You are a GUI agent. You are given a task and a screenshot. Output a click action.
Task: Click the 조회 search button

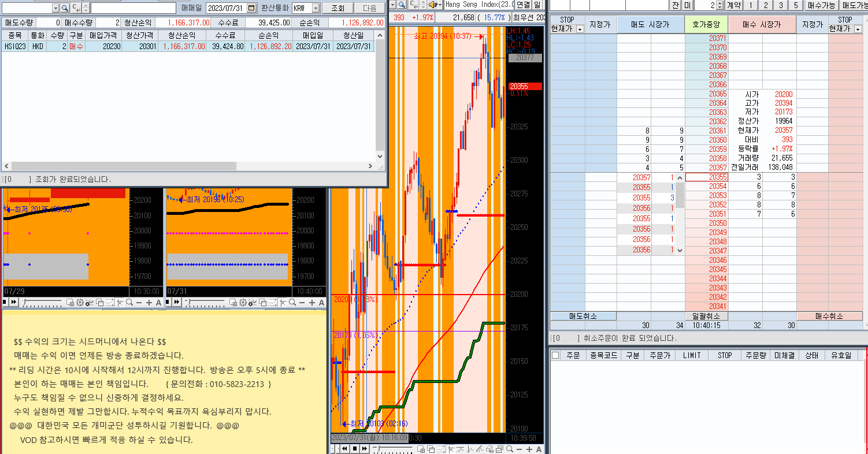(x=337, y=8)
